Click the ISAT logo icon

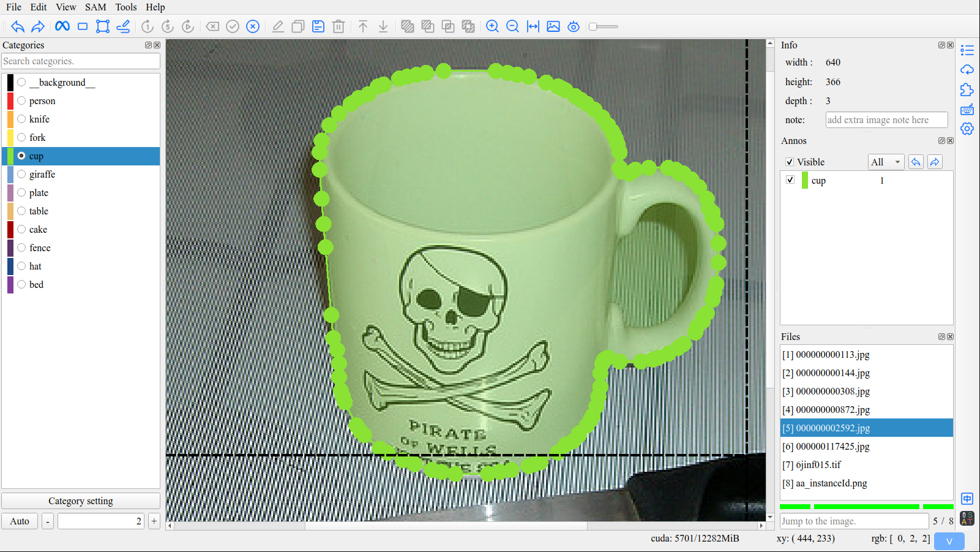pyautogui.click(x=967, y=518)
